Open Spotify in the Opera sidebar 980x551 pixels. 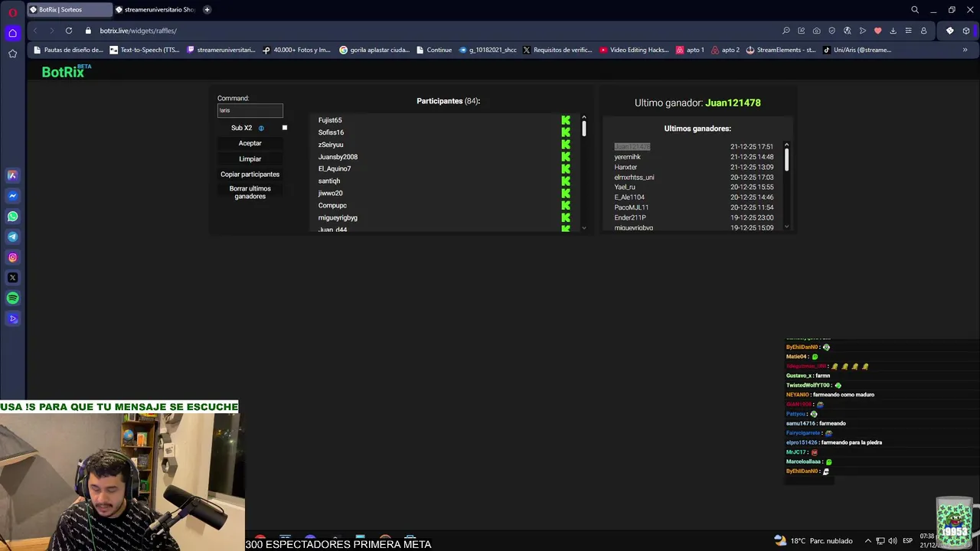point(12,298)
